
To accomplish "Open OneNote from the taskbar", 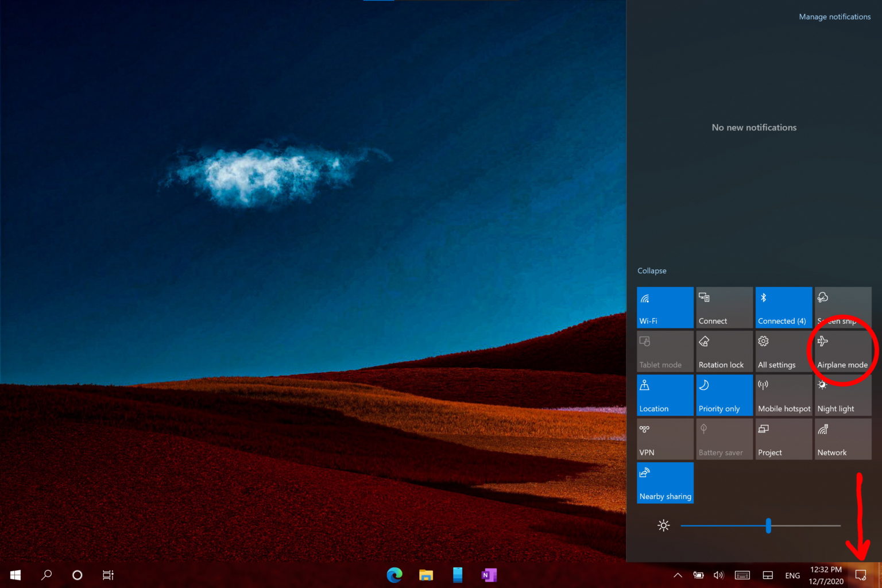I will click(x=489, y=575).
